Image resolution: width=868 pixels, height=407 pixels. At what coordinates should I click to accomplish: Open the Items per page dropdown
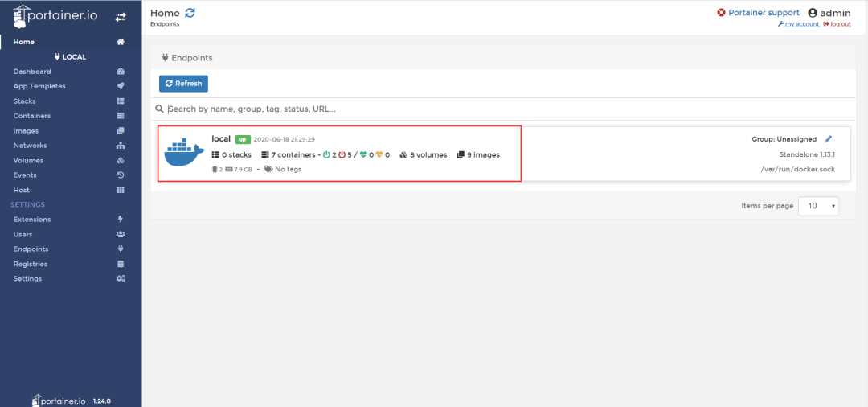point(819,205)
